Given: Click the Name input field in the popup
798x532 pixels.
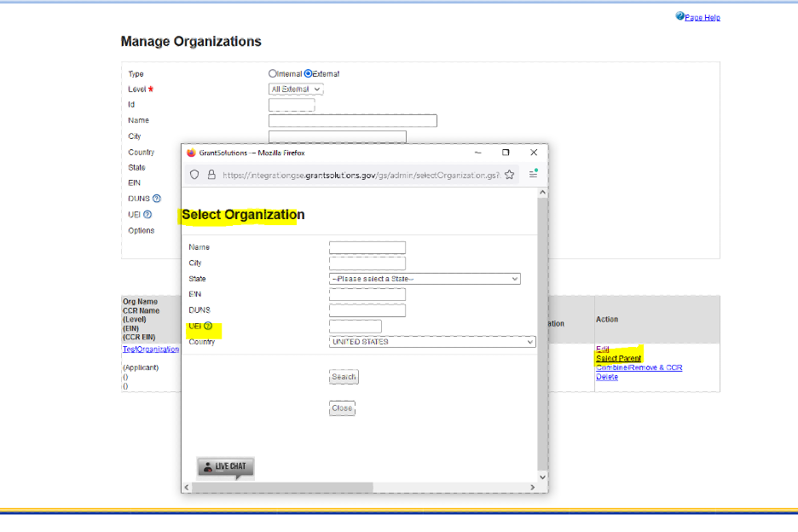Looking at the screenshot, I should point(367,248).
